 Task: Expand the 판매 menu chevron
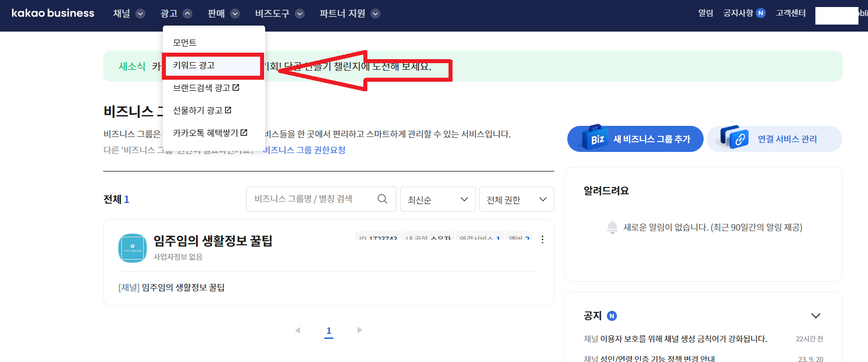[235, 14]
